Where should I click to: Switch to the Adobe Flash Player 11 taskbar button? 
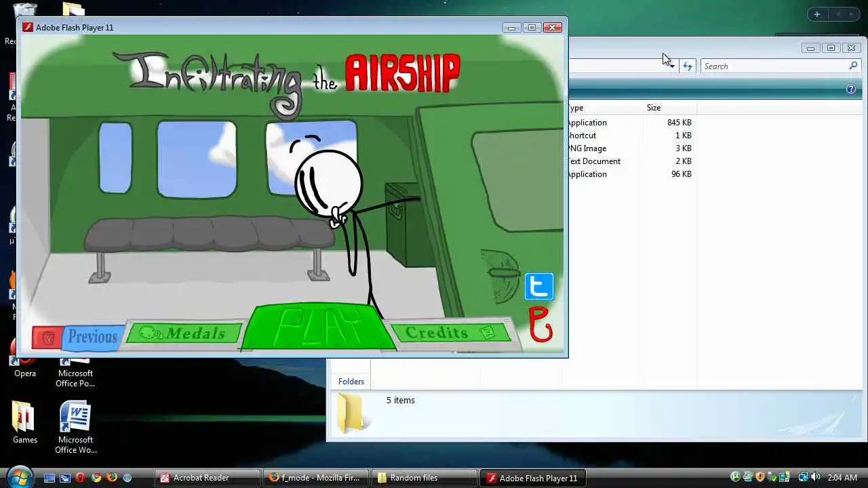(532, 478)
